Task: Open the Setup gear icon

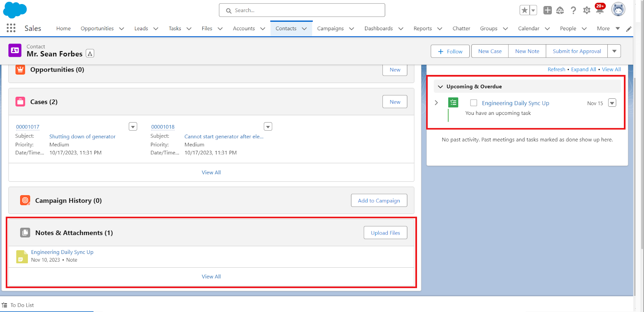Action: [587, 10]
